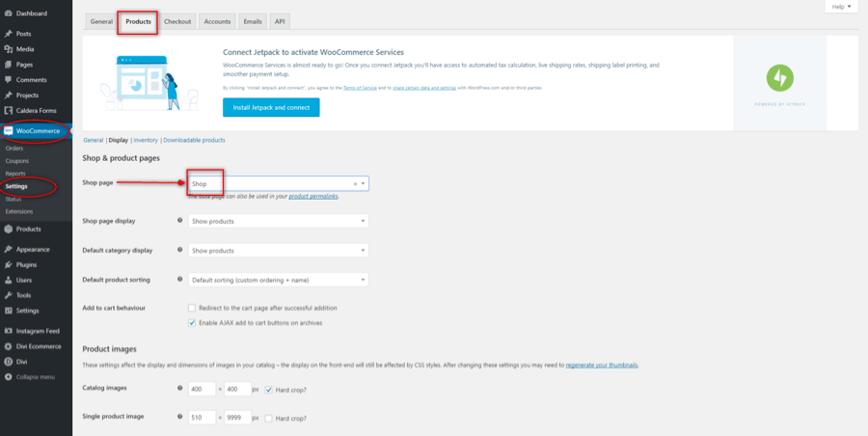This screenshot has height=436, width=868.
Task: Follow the product permalinks link
Action: 313,197
